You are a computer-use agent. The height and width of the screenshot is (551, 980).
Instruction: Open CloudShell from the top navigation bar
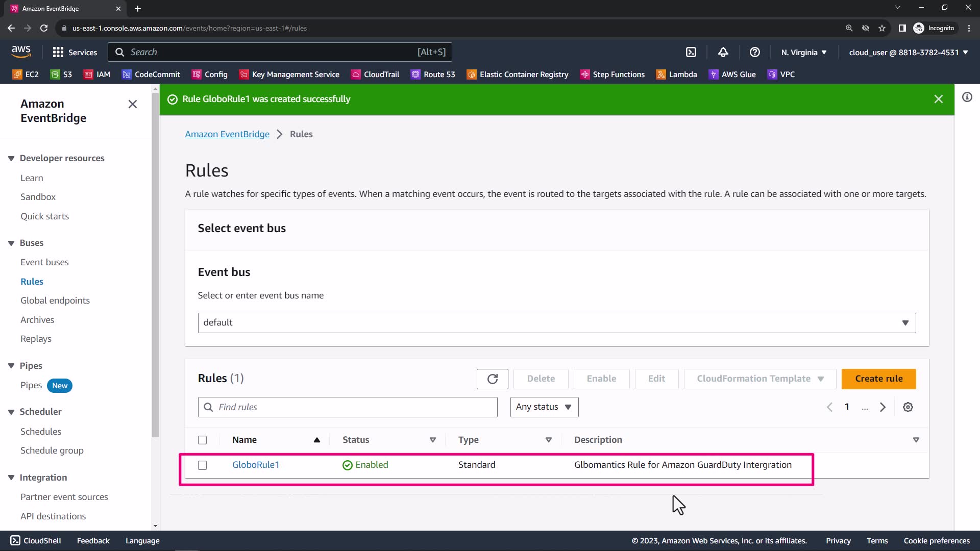(691, 52)
